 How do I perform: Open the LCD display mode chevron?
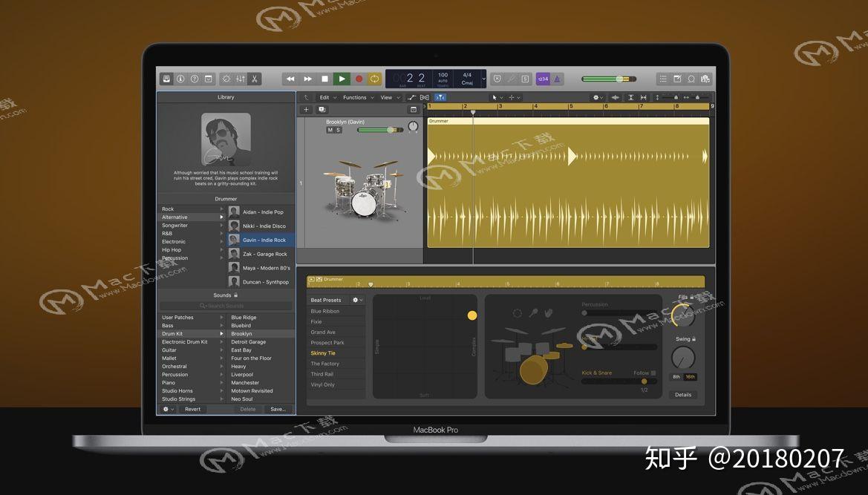(484, 79)
